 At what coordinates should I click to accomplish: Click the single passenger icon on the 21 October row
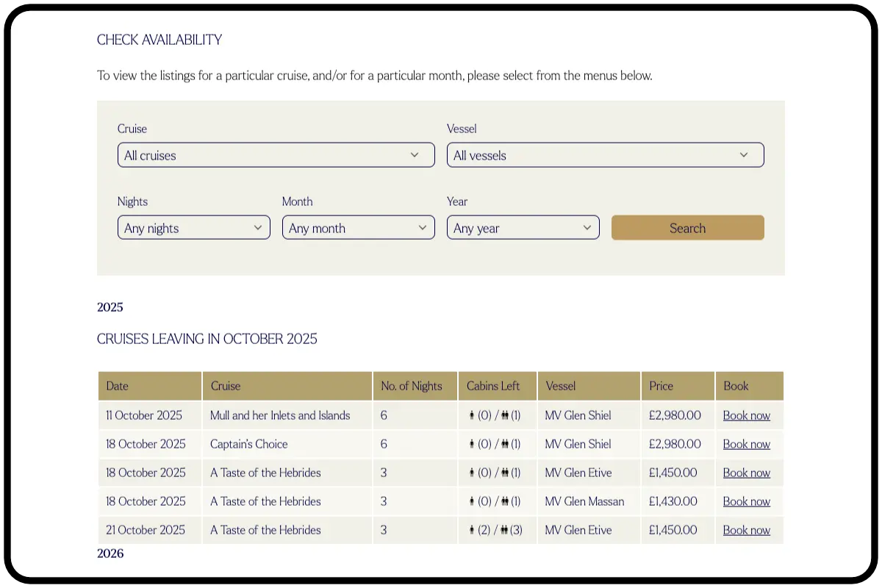472,530
